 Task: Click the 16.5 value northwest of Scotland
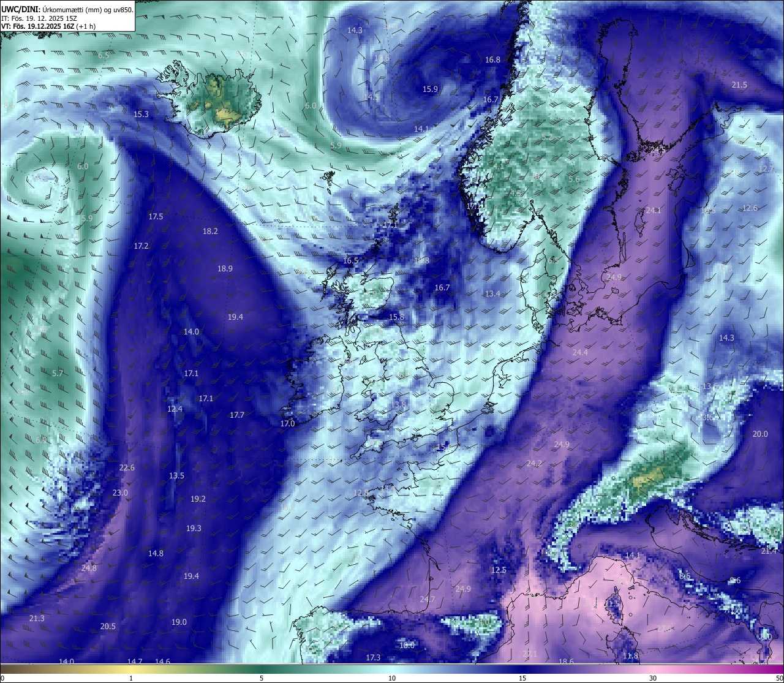click(350, 260)
